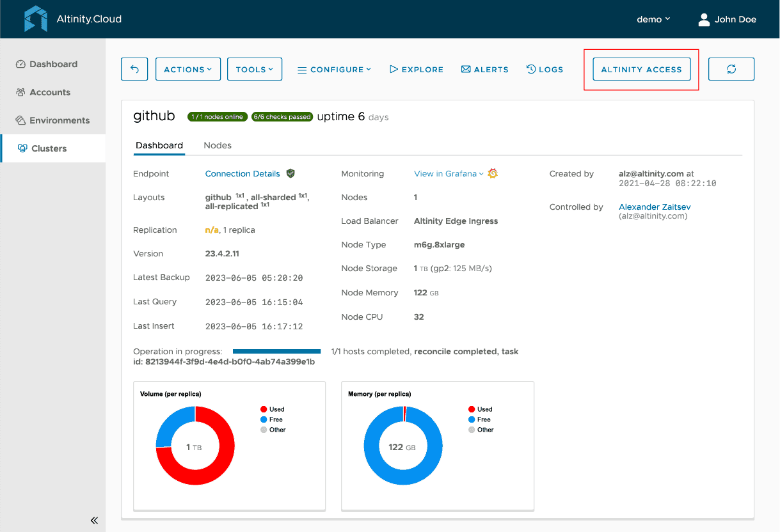Click the gray Other legend swatch in Memory chart
Screen dimensions: 780x532
(x=472, y=430)
